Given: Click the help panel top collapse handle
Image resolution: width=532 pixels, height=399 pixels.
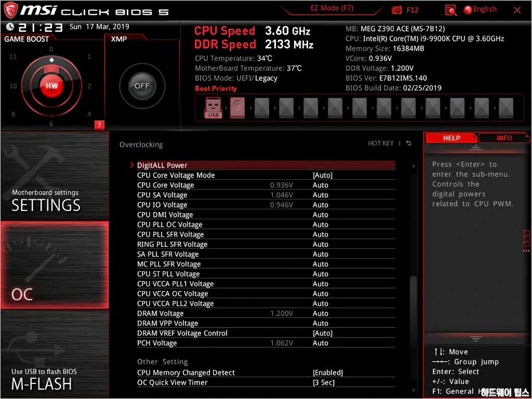Looking at the screenshot, I should point(476,147).
